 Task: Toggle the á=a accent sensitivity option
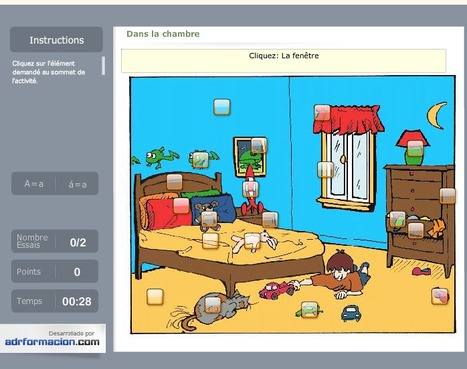click(77, 184)
